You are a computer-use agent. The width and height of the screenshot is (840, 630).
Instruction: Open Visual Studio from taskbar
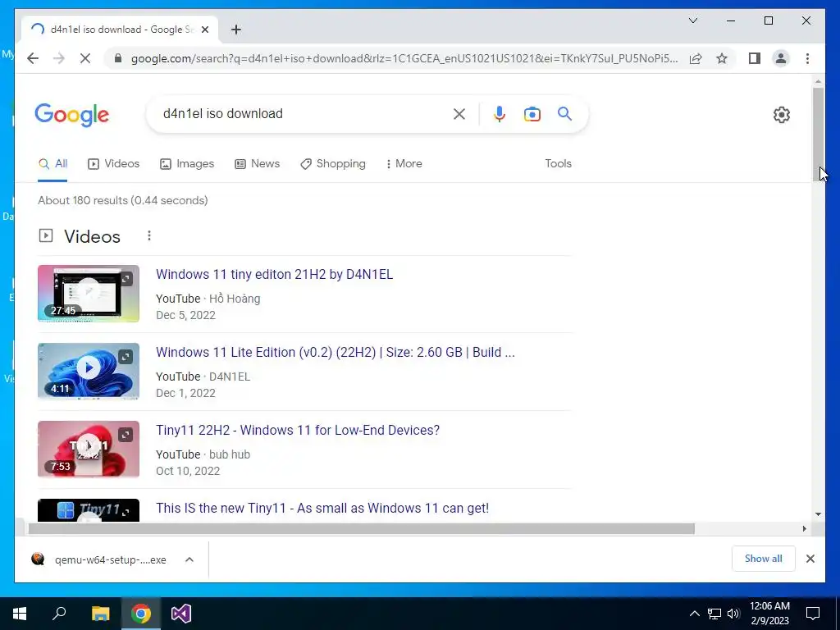point(181,614)
